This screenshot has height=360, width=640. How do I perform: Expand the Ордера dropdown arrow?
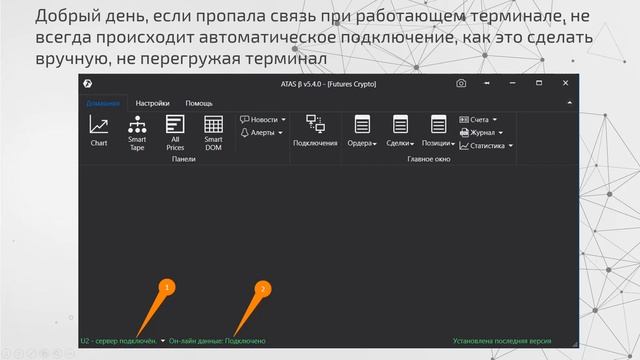click(x=375, y=144)
